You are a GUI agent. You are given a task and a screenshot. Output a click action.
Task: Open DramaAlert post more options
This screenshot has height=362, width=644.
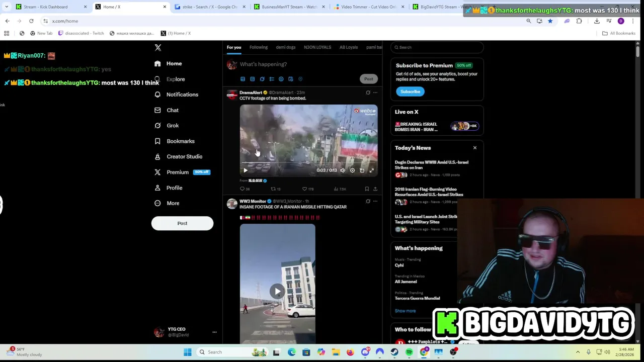(x=375, y=93)
